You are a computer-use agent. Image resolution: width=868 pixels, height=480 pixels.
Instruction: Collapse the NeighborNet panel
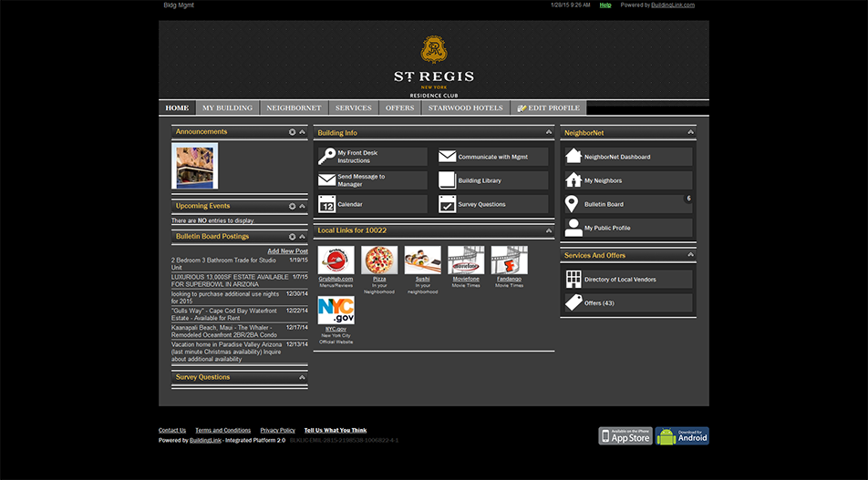(x=690, y=132)
